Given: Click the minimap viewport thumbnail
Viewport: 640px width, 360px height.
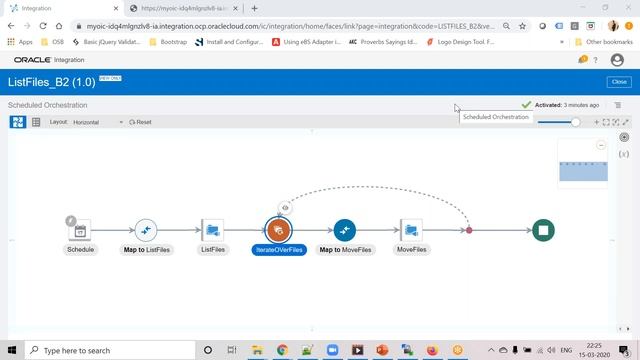Looking at the screenshot, I should click(x=583, y=171).
